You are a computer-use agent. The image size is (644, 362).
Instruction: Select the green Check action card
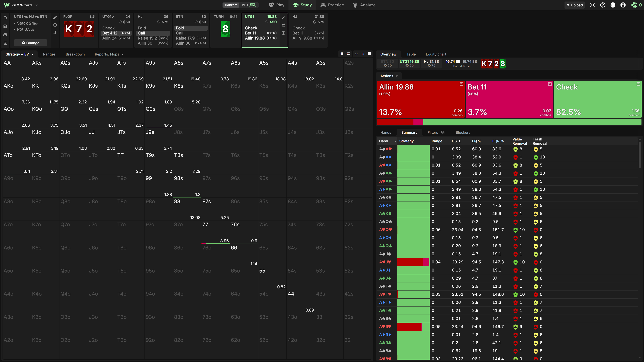[x=598, y=99]
